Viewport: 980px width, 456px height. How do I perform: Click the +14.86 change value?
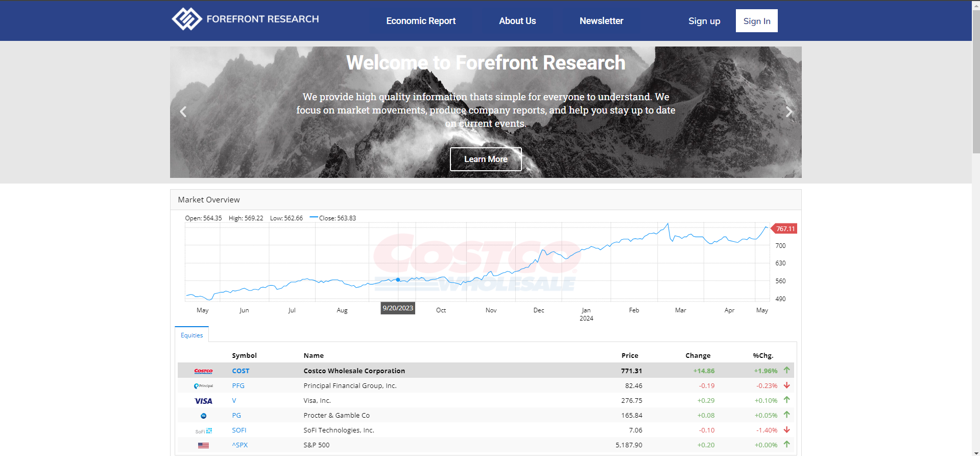[x=704, y=371]
